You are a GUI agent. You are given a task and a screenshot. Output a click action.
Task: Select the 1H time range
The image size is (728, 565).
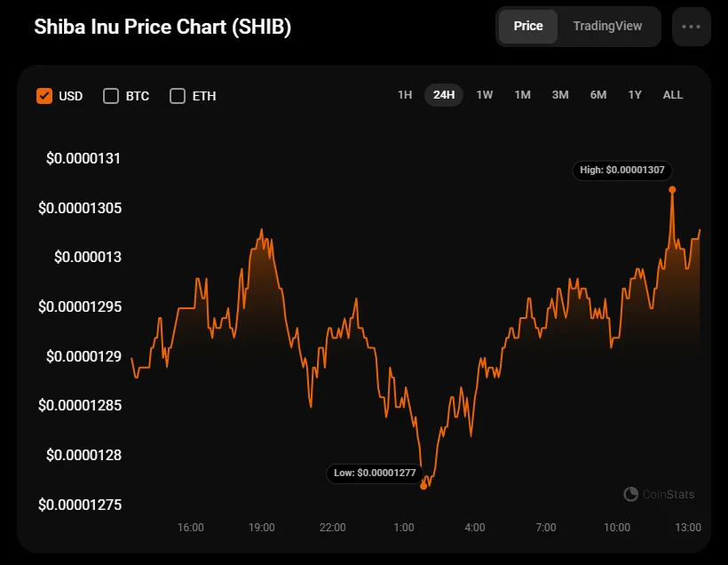click(405, 95)
